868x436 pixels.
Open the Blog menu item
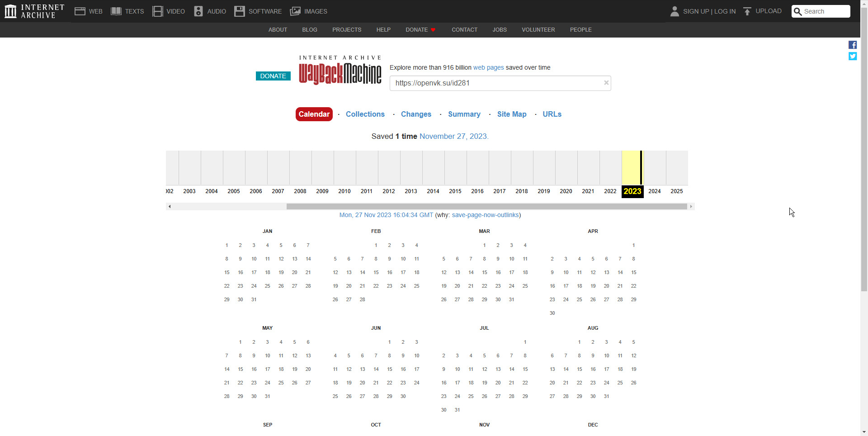coord(310,30)
